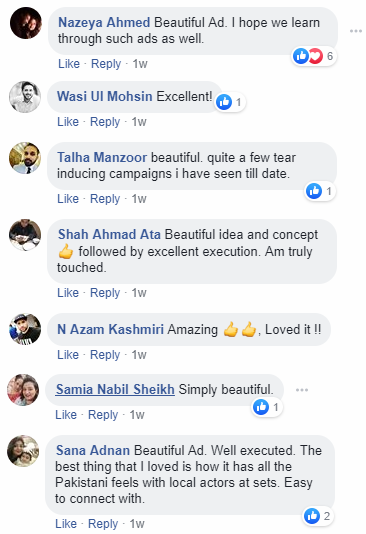The image size is (366, 534).
Task: Open Nazeya Ahmed's profile picture
Action: point(26,23)
